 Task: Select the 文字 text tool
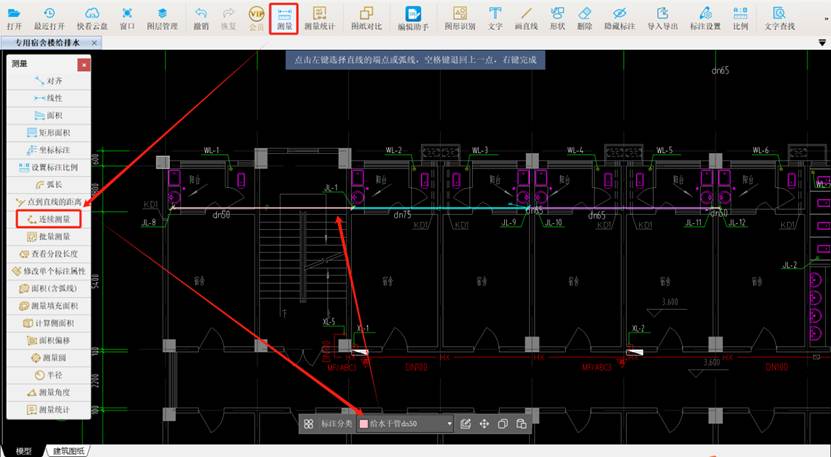(x=495, y=18)
